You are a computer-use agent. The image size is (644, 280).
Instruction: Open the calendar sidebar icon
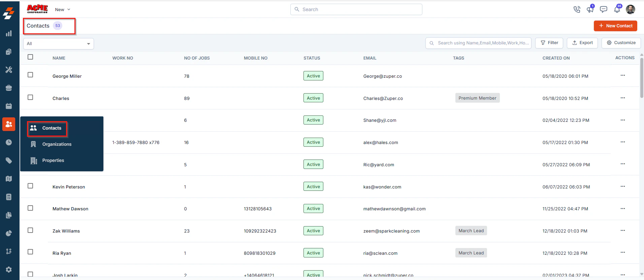pos(9,106)
